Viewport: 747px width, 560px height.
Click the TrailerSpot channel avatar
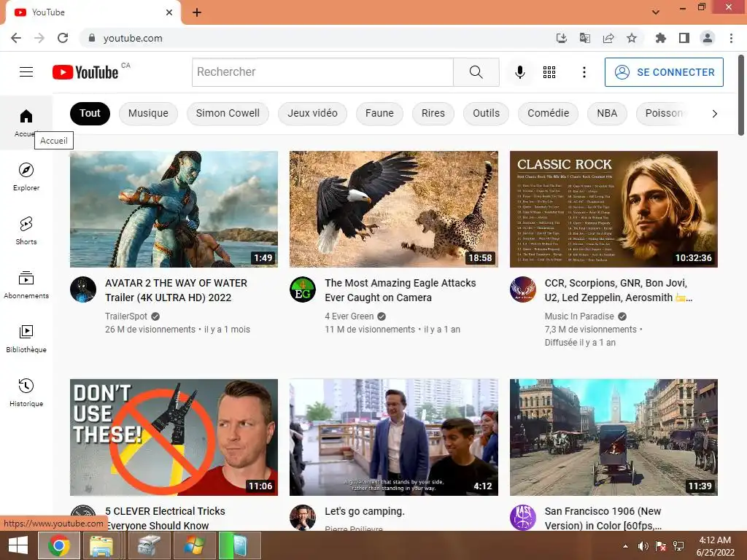pyautogui.click(x=83, y=289)
